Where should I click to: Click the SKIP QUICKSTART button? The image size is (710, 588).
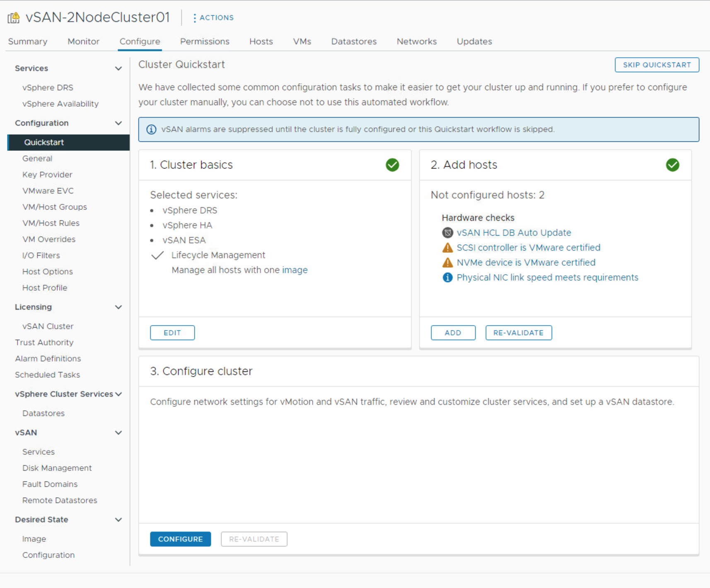click(657, 65)
